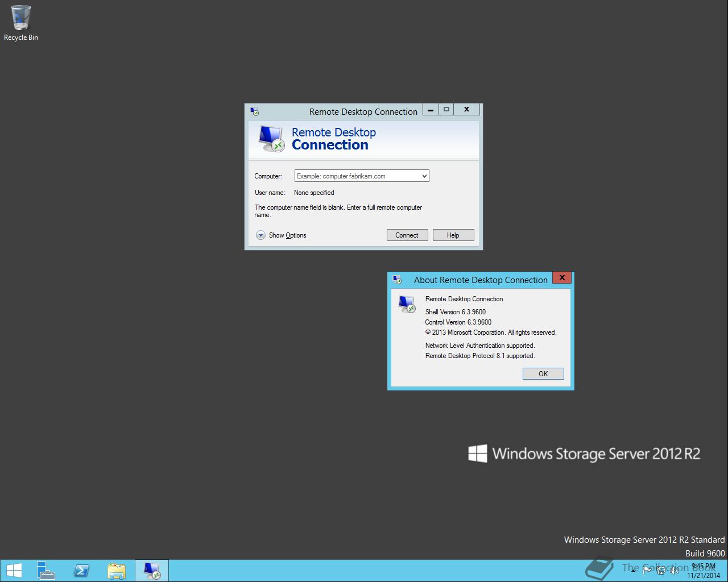Open the taskbar clock showing 11/21/2014
Screen dimensions: 728x582
[703, 571]
